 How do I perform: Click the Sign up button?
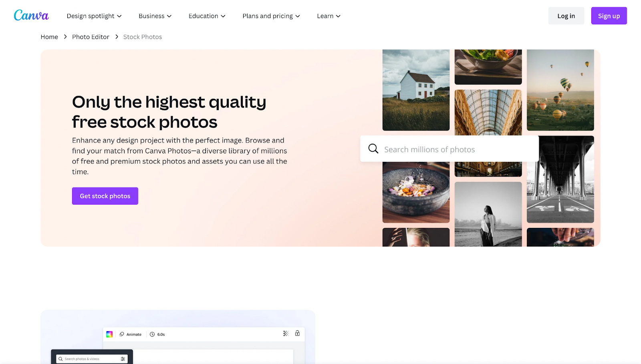(609, 16)
